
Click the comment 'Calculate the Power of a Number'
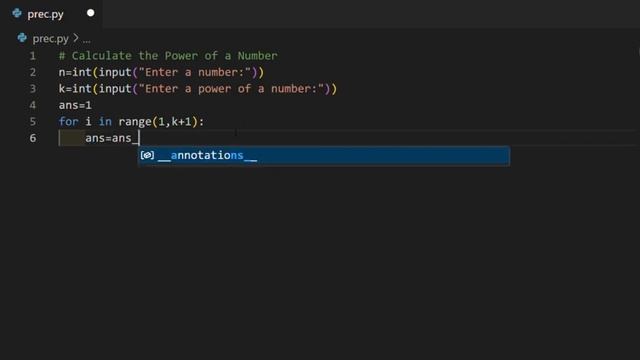click(168, 56)
